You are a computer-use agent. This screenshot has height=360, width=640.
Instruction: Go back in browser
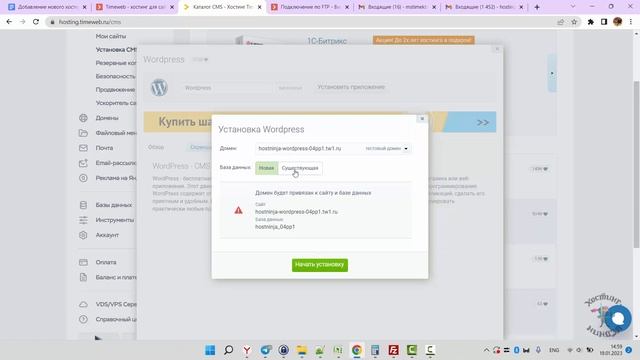tap(9, 22)
